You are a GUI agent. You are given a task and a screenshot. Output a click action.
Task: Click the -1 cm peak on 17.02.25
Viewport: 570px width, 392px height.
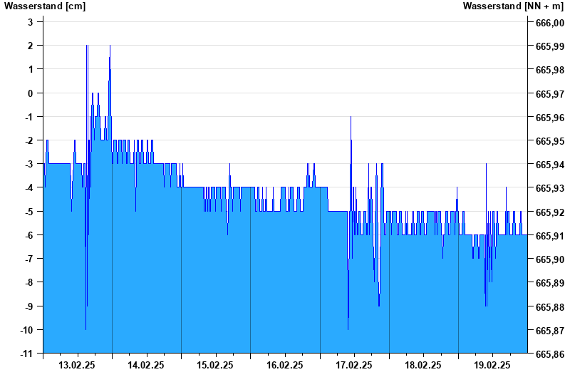tap(351, 118)
